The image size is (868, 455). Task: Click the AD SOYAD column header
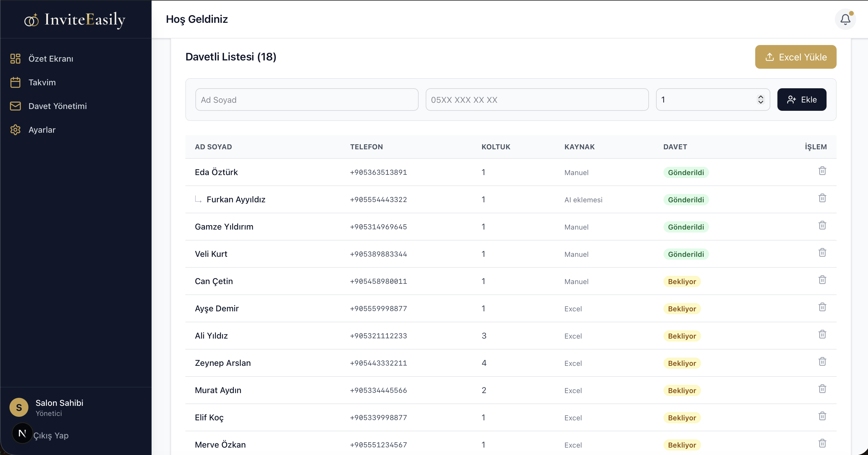click(213, 147)
